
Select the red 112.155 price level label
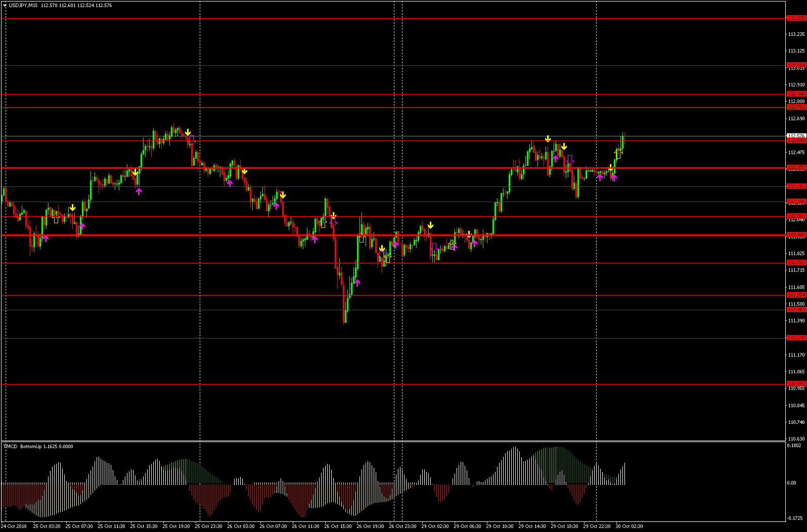click(796, 202)
